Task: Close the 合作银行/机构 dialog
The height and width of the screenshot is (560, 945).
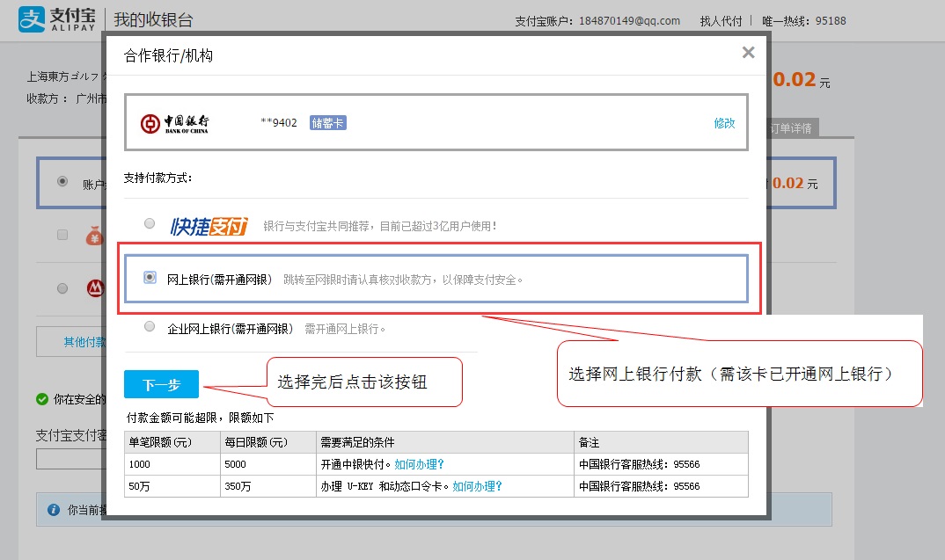Action: 748,53
